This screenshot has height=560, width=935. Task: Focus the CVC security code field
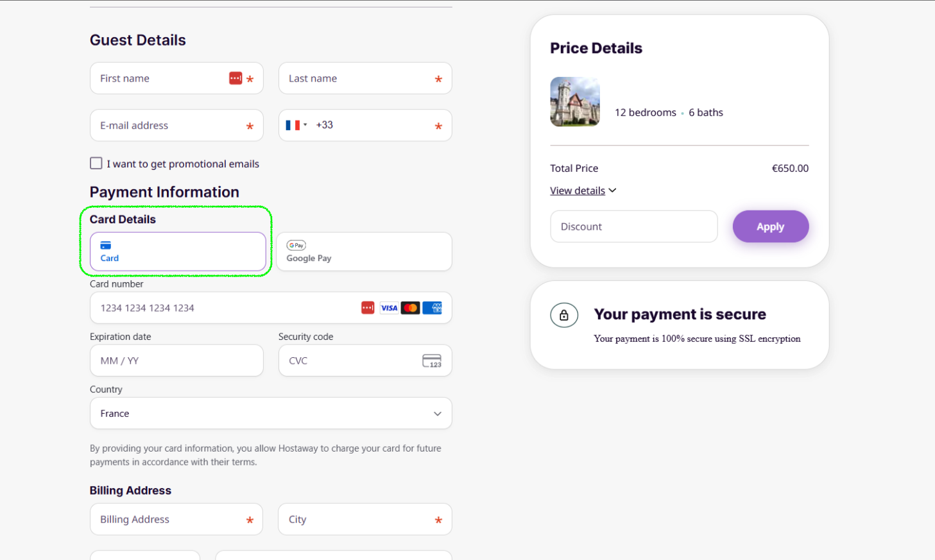click(365, 361)
